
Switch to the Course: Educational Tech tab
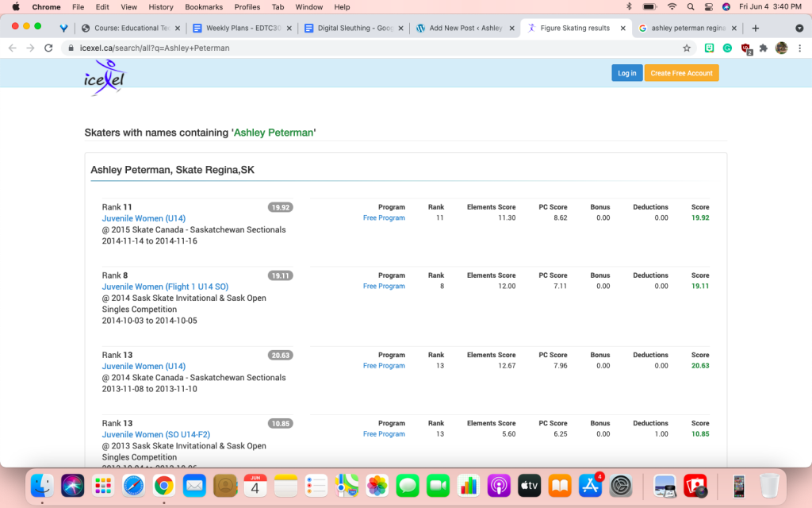pos(131,28)
